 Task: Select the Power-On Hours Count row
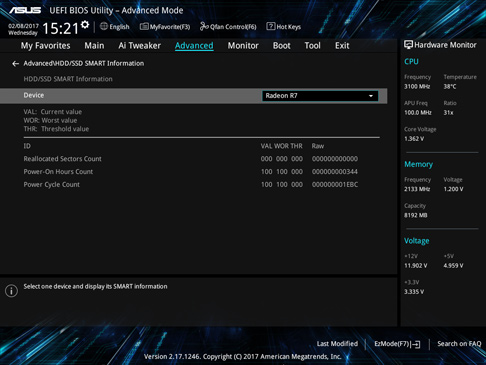191,172
